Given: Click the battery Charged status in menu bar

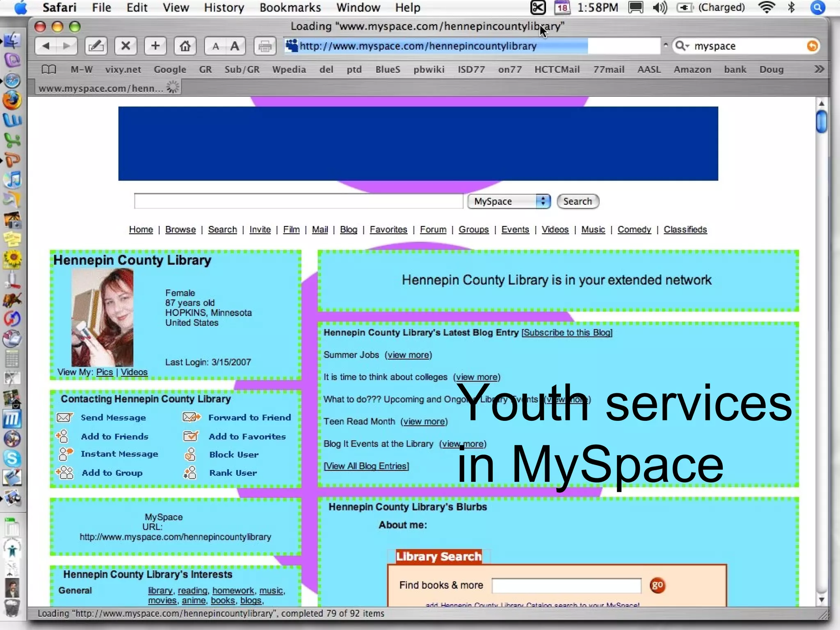Looking at the screenshot, I should point(711,7).
